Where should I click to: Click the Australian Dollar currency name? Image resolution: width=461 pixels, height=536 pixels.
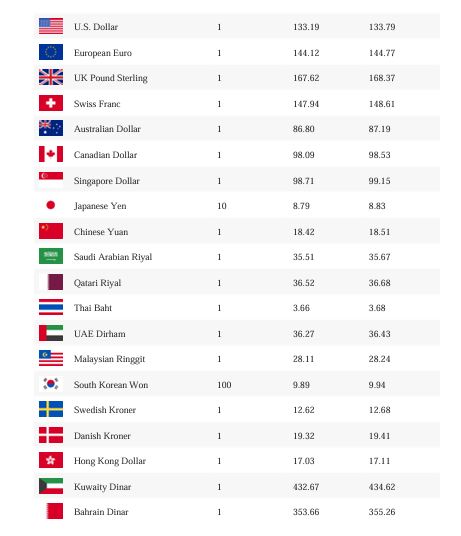click(107, 129)
